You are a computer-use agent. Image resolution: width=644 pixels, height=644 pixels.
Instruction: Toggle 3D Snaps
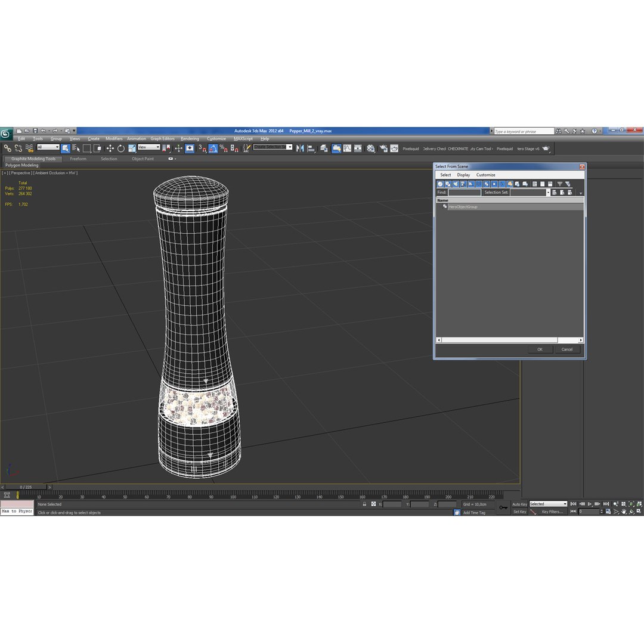(x=202, y=148)
